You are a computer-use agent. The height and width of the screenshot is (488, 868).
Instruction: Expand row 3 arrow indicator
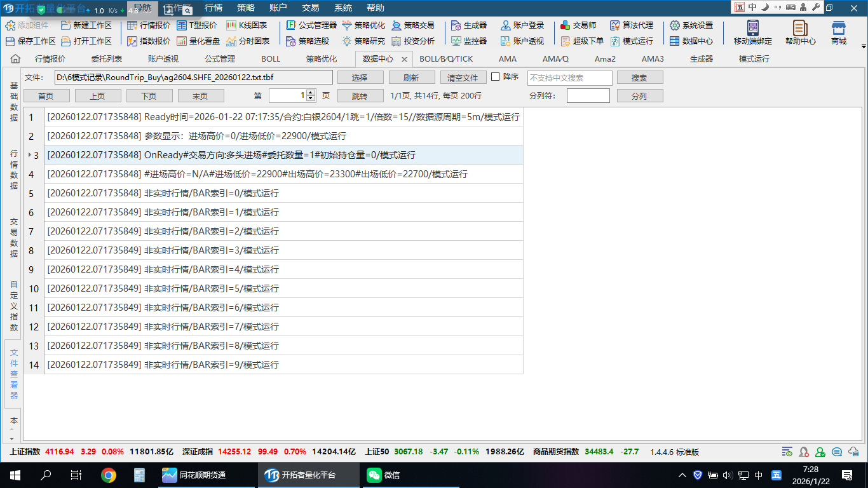coord(29,155)
